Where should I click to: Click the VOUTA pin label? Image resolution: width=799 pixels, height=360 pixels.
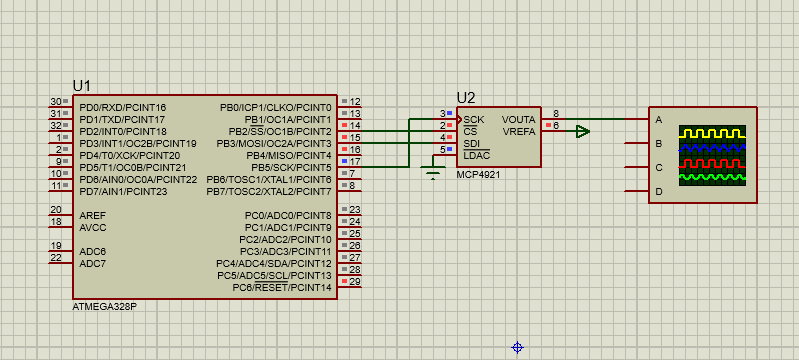[x=518, y=120]
